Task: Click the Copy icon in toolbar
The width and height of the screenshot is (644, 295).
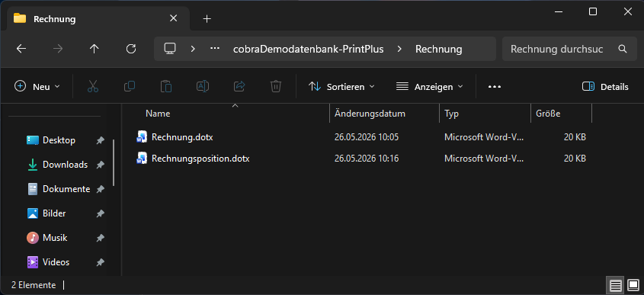Action: pos(130,86)
